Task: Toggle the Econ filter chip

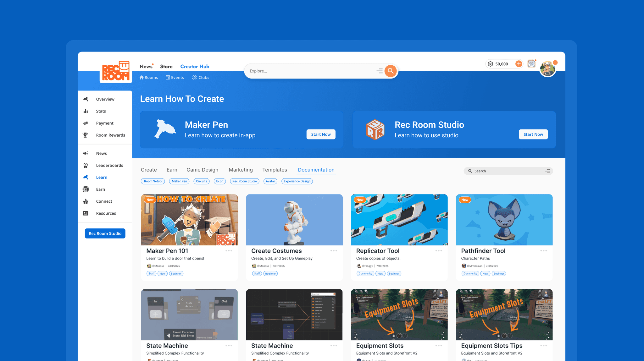Action: pyautogui.click(x=220, y=181)
